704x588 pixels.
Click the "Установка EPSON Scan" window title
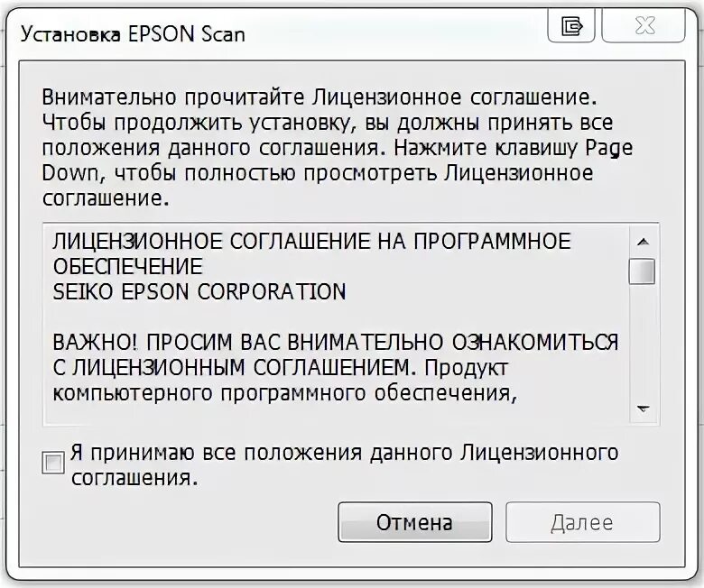pos(133,34)
